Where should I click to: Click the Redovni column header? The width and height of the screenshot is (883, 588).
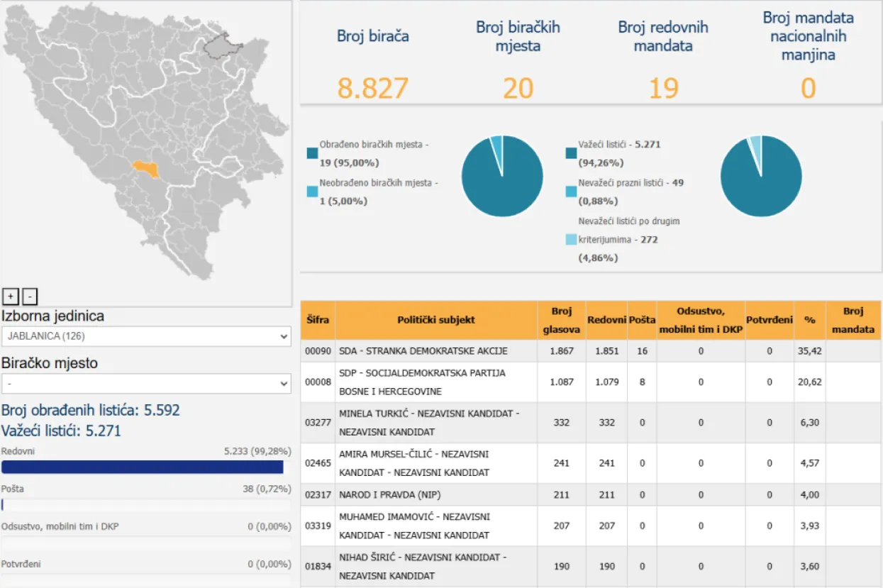(x=606, y=320)
